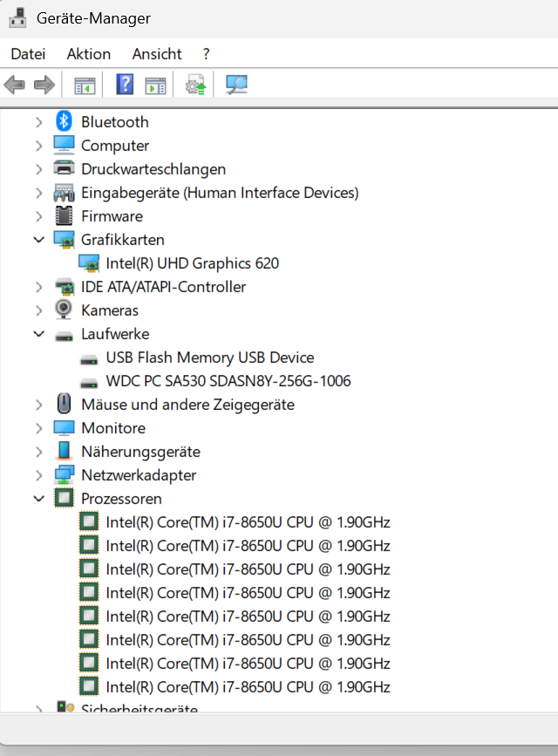Select Intel(R) UHD Graphics 620 entry
The width and height of the screenshot is (558, 756).
(x=193, y=263)
